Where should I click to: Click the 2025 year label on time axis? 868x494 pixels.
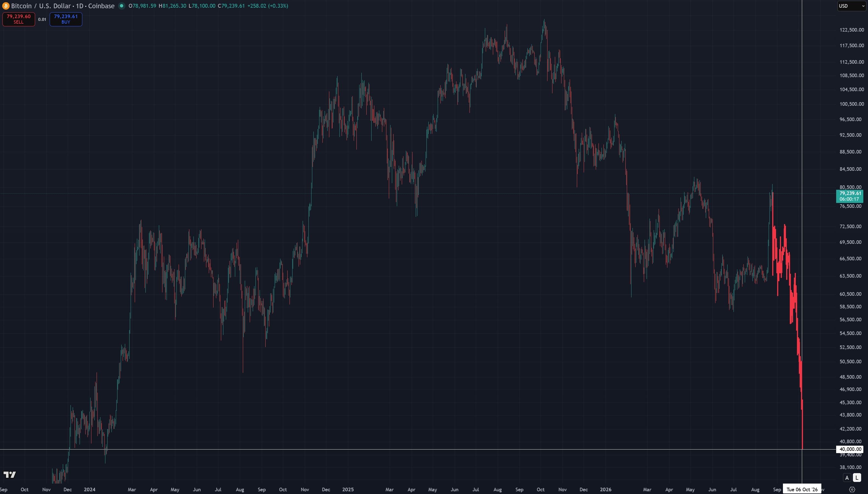pos(348,490)
